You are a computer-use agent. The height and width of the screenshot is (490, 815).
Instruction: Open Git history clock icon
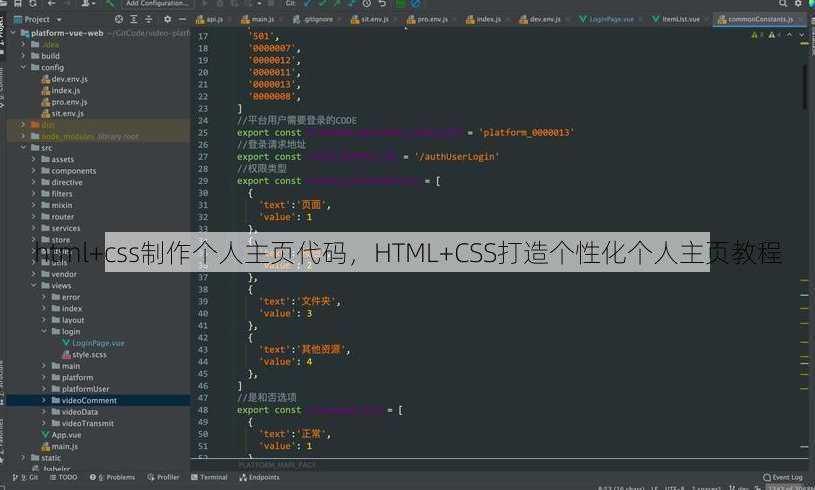click(367, 3)
